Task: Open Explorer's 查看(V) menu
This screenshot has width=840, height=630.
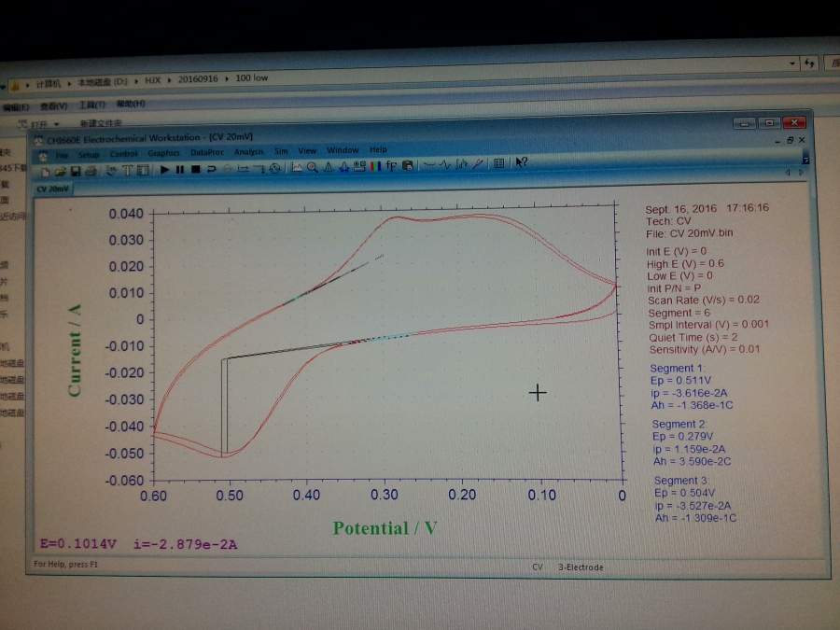Action: (53, 106)
